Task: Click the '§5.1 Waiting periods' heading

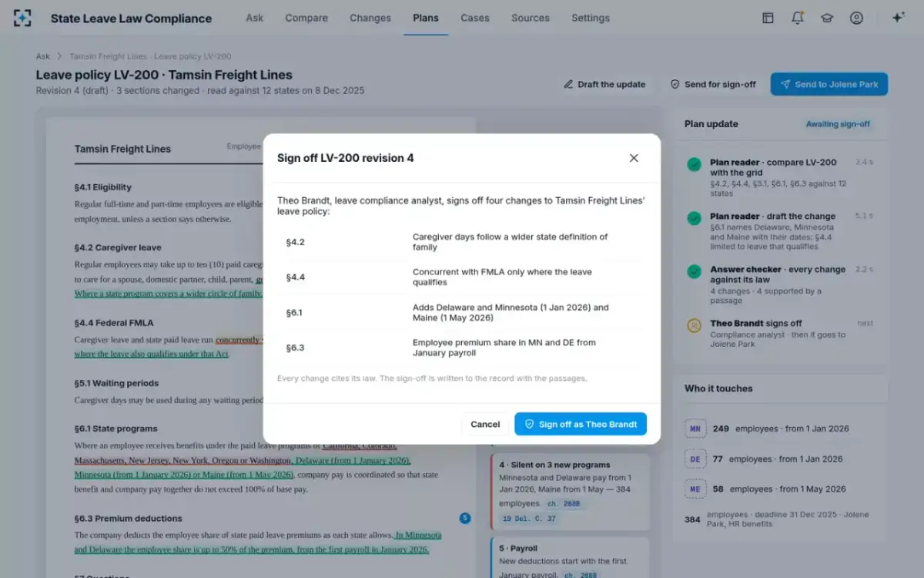Action: (116, 383)
